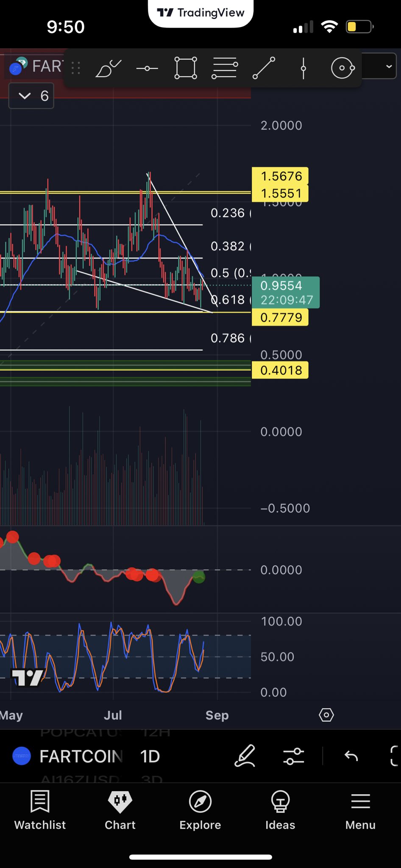
Task: Select the 0.7779 price label
Action: [280, 317]
